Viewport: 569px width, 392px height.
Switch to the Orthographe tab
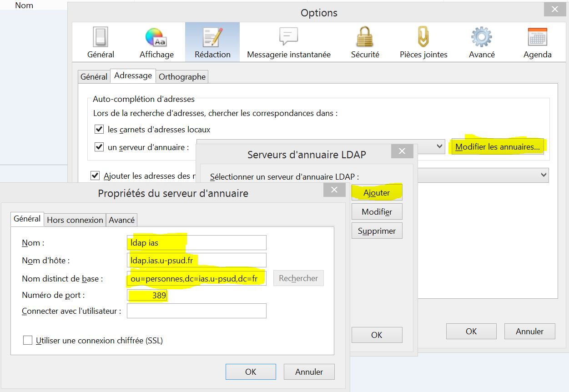click(x=182, y=77)
